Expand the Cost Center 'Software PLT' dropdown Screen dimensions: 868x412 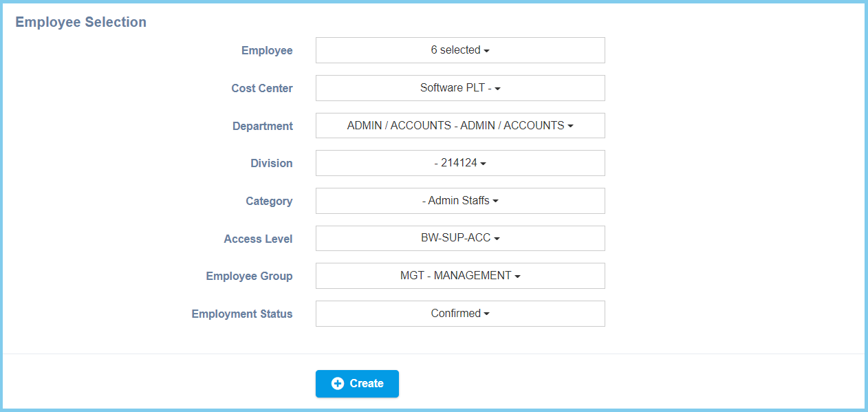[460, 88]
